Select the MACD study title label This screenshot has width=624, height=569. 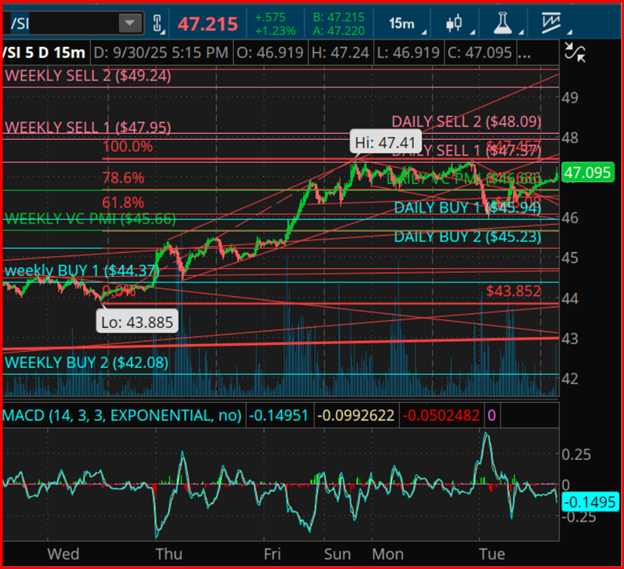coord(121,415)
